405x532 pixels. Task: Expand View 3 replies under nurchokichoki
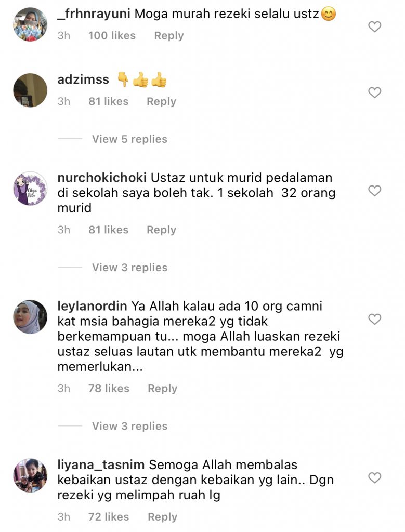click(x=129, y=268)
